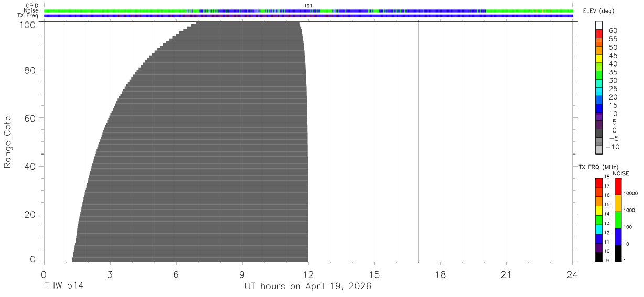Image resolution: width=644 pixels, height=297 pixels.
Task: Click the TX Freq color strip above the plot
Action: point(308,16)
